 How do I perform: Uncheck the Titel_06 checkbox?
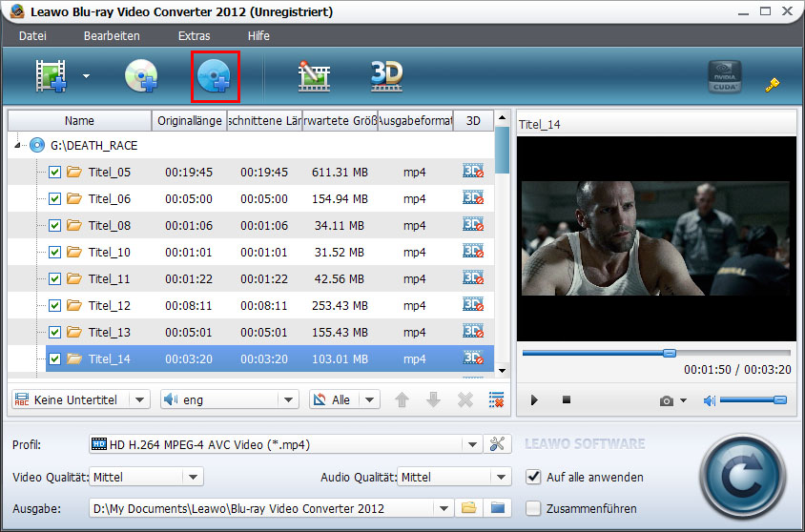pos(55,198)
